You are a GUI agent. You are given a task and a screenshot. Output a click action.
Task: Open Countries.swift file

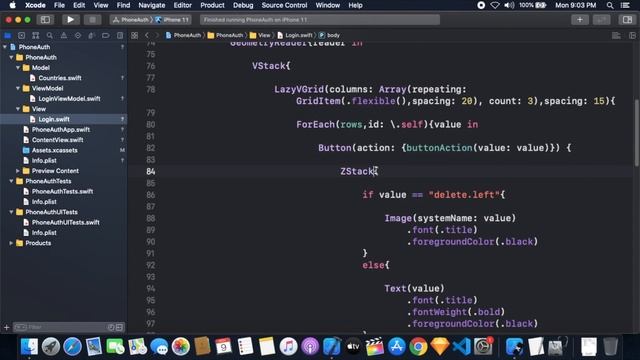pos(60,78)
